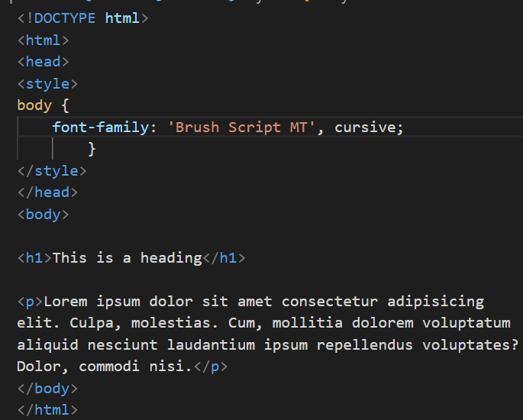Viewport: 523px width, 420px height.
Task: Click the word 'commodi' on the last paragraph line
Action: pyautogui.click(x=109, y=367)
